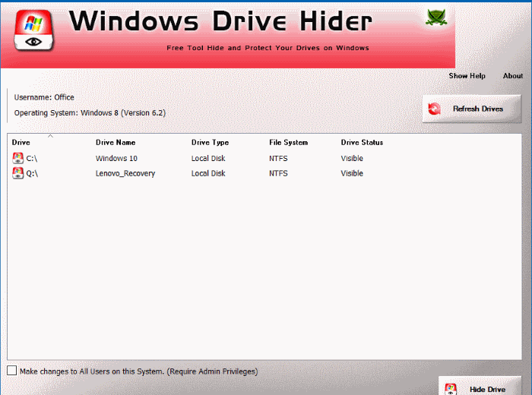Image resolution: width=532 pixels, height=395 pixels.
Task: Click the Visible status of the C:\ drive
Action: (x=352, y=159)
